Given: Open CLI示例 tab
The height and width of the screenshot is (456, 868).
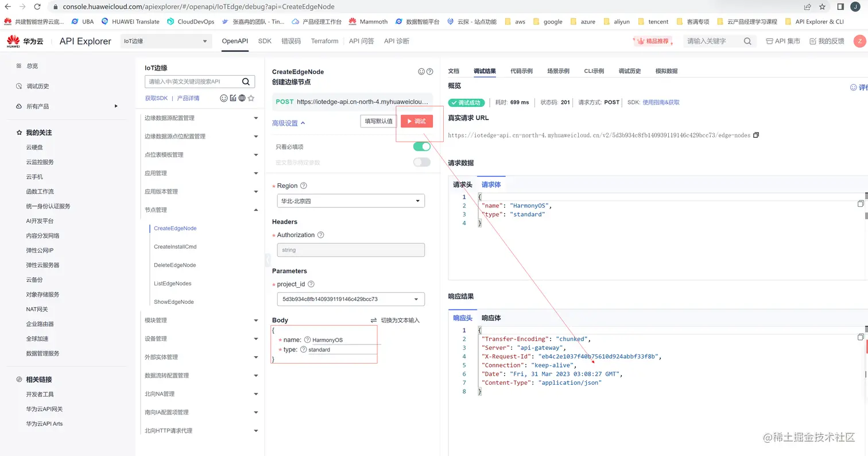Looking at the screenshot, I should pyautogui.click(x=594, y=71).
